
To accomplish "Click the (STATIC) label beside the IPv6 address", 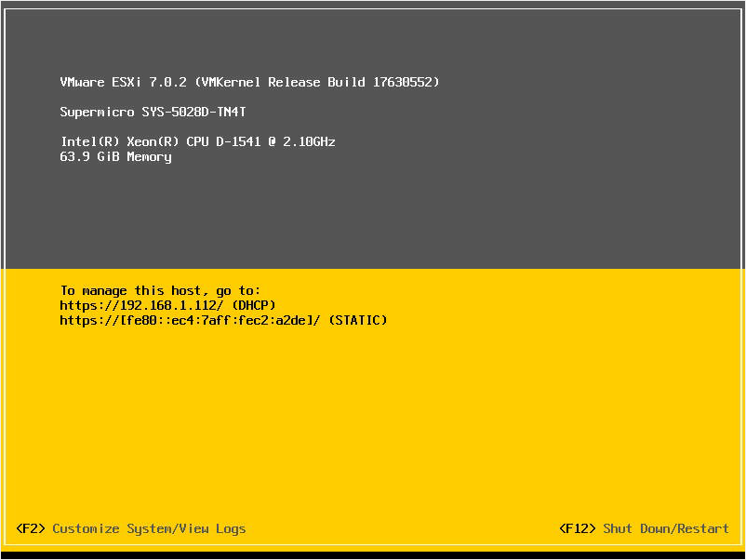I will pyautogui.click(x=357, y=320).
